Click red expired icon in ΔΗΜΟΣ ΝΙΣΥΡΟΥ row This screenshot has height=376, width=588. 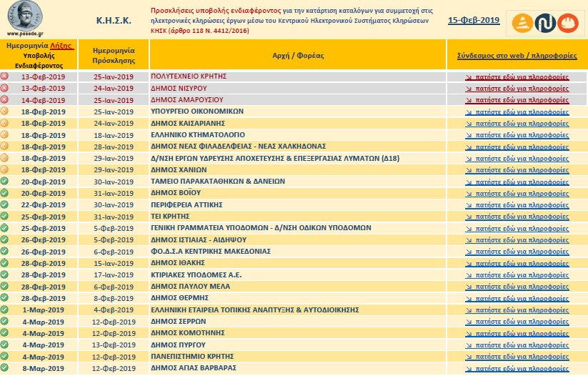[x=5, y=88]
